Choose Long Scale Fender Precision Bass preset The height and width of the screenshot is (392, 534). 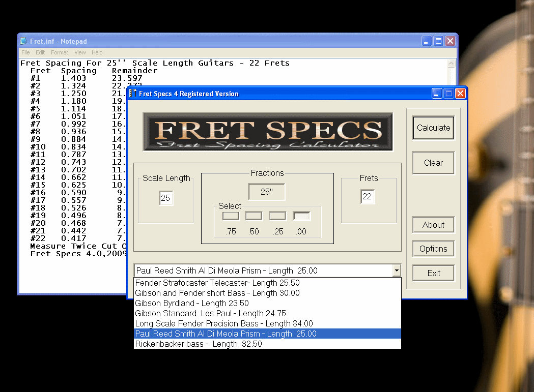[267, 323]
